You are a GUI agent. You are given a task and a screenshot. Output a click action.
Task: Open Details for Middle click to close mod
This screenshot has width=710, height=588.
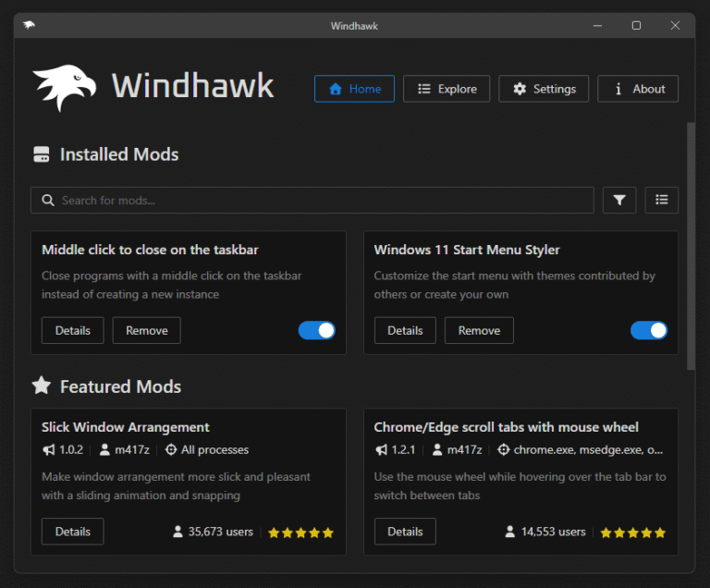(x=72, y=330)
